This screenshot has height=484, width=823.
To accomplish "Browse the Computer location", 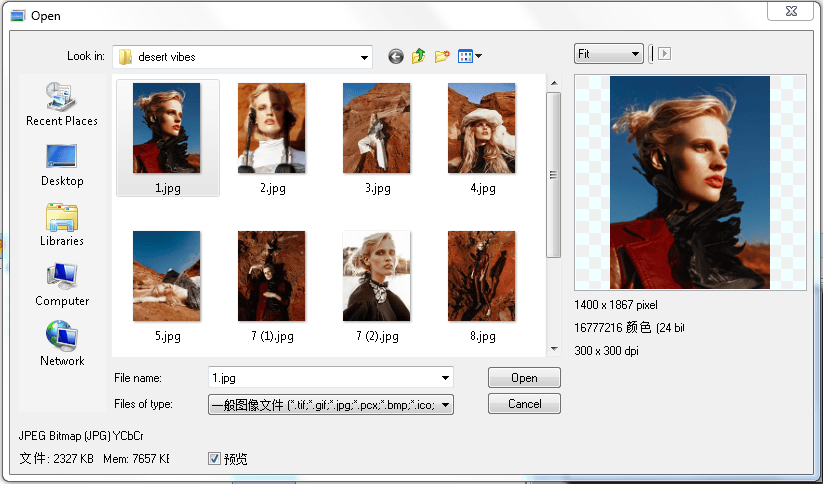I will pos(62,285).
